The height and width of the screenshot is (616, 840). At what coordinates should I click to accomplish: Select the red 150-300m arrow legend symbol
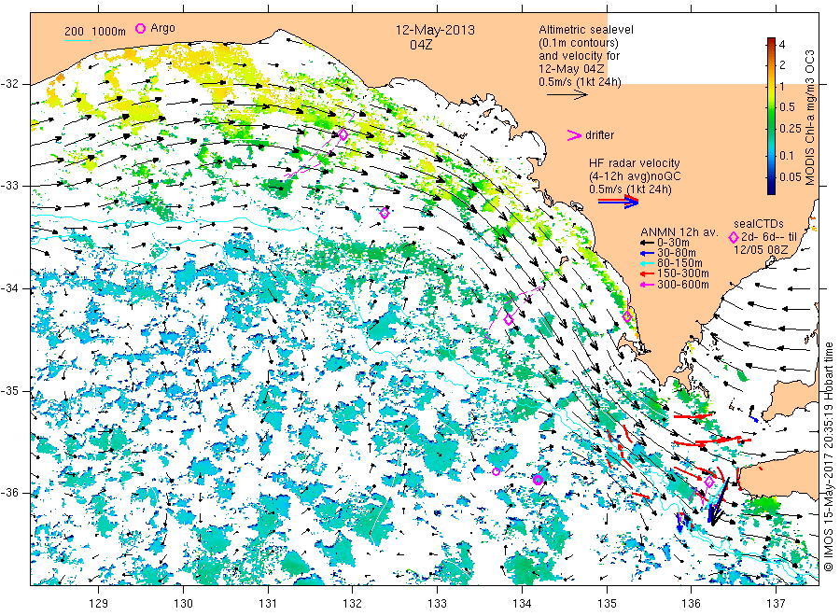[647, 273]
